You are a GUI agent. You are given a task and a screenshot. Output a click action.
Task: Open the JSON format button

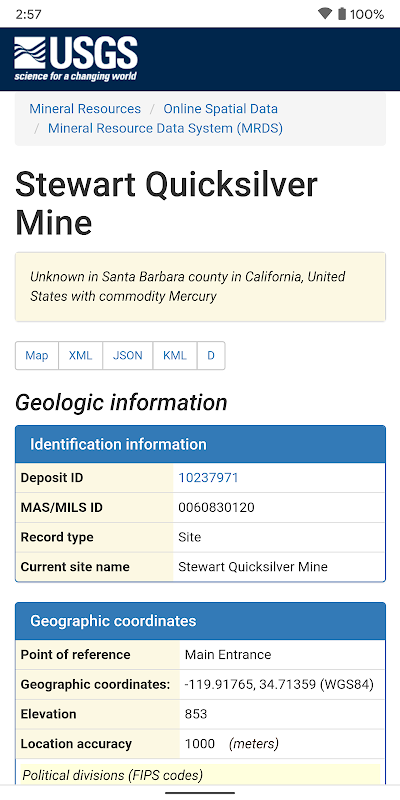(128, 356)
